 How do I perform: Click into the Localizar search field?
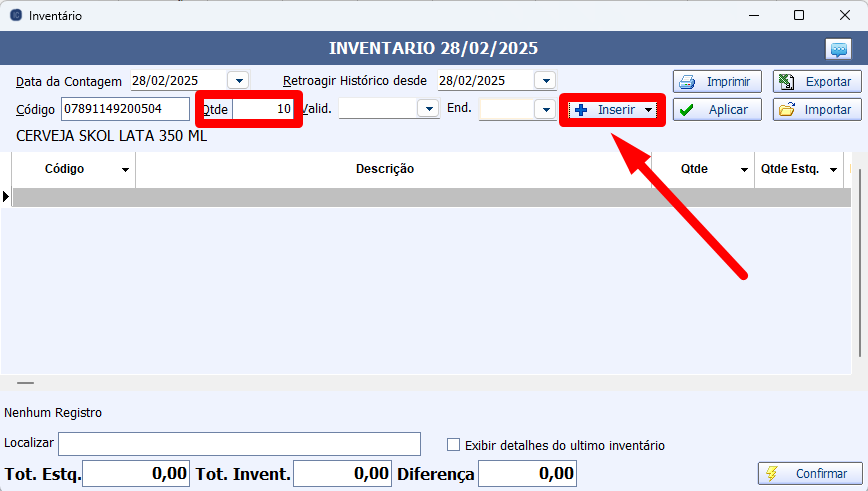click(x=239, y=444)
